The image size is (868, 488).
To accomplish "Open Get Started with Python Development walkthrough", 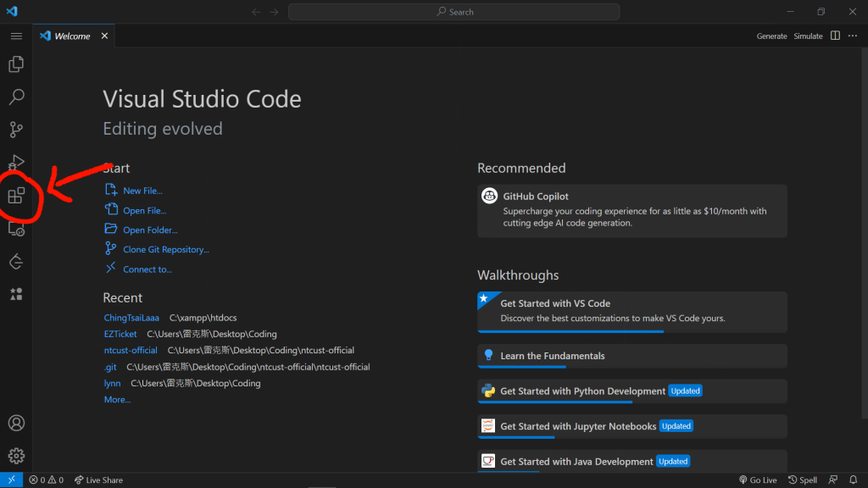I will point(582,391).
